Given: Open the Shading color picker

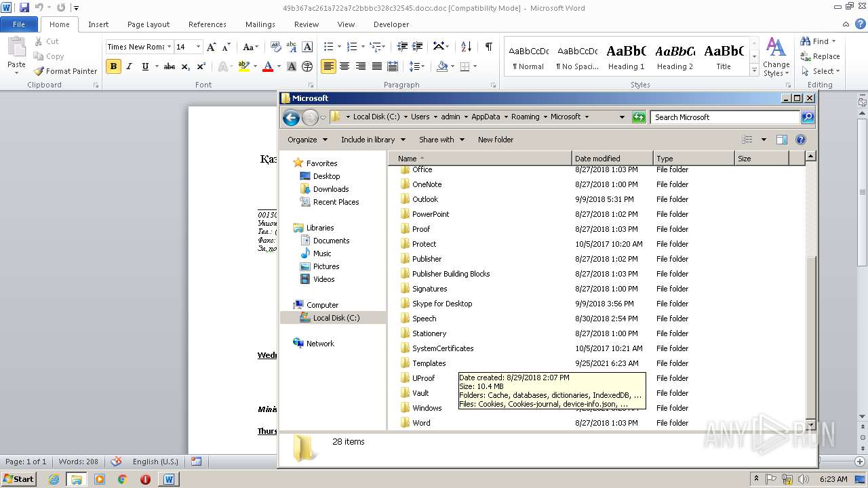Looking at the screenshot, I should [x=443, y=66].
